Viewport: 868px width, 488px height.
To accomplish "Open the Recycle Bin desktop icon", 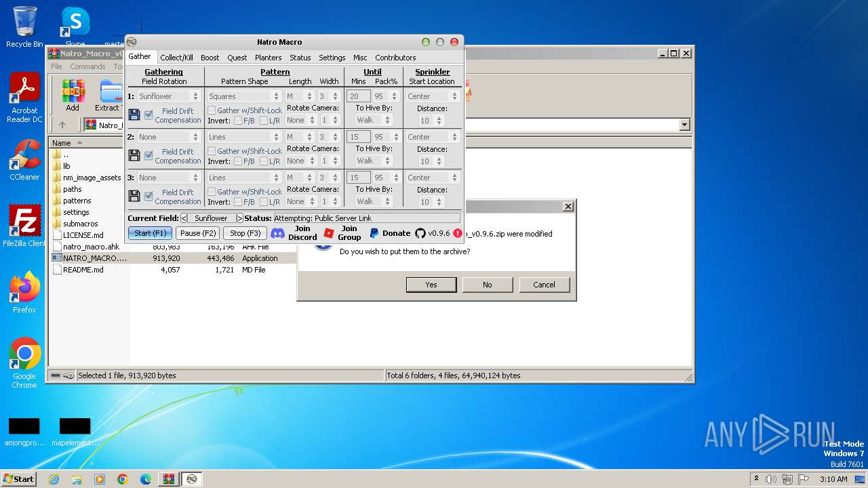I will (24, 27).
